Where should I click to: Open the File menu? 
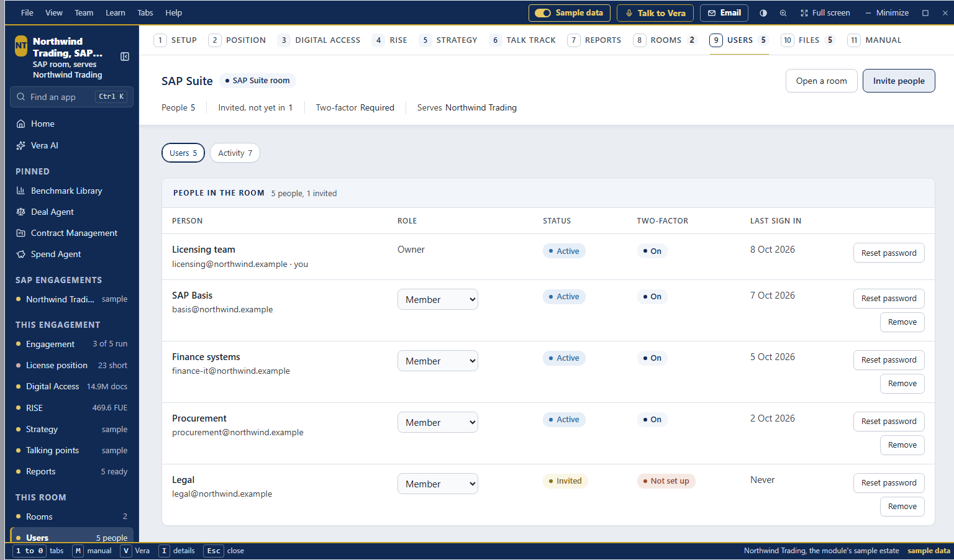(27, 13)
